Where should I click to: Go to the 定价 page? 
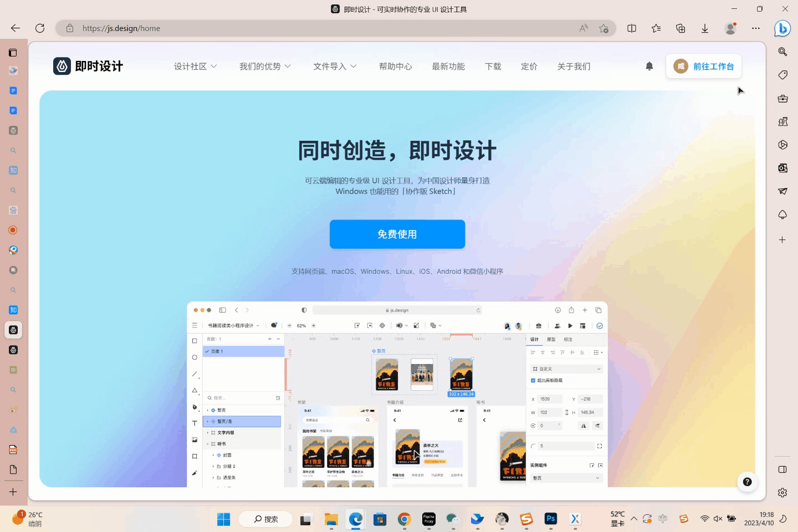529,66
